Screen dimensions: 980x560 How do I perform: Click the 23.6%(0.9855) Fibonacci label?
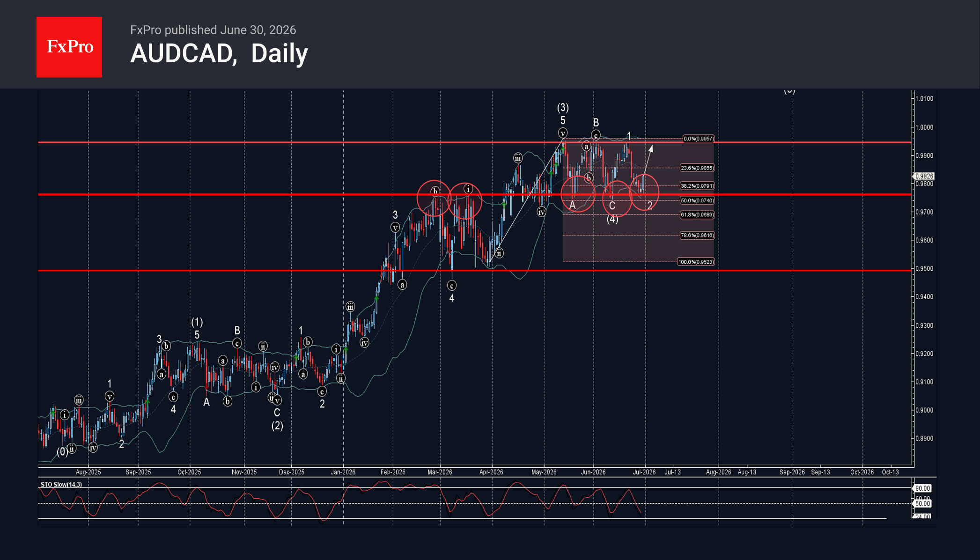697,168
